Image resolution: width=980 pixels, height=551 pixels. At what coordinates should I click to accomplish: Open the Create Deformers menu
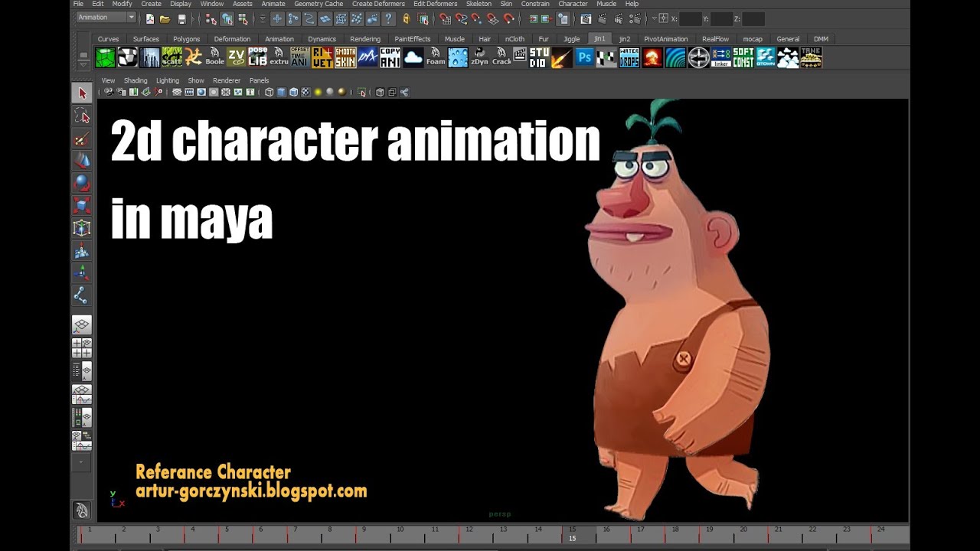(x=378, y=4)
